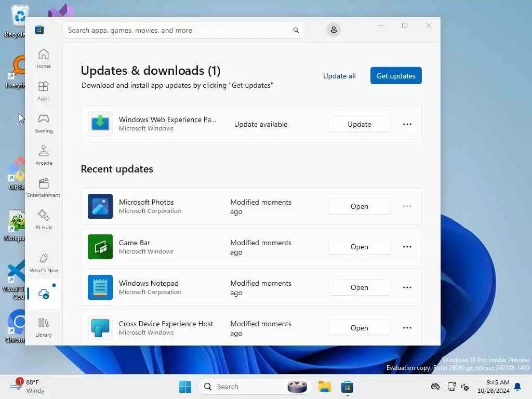This screenshot has width=532, height=399.
Task: Maximize the Microsoft Store window
Action: [404, 25]
